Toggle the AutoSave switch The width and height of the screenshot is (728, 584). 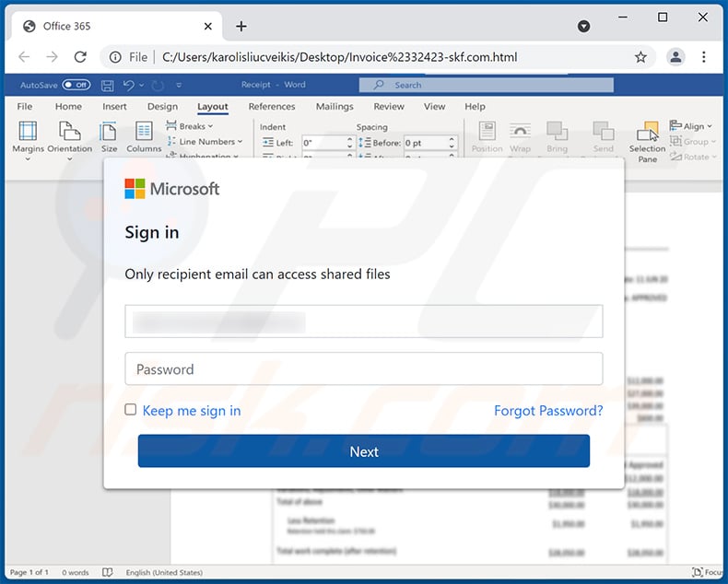[x=76, y=85]
